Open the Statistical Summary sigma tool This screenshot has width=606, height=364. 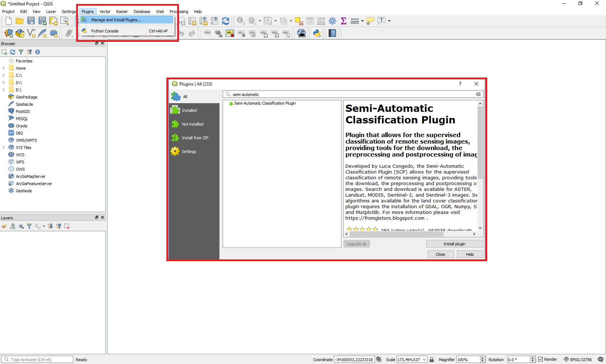click(344, 21)
